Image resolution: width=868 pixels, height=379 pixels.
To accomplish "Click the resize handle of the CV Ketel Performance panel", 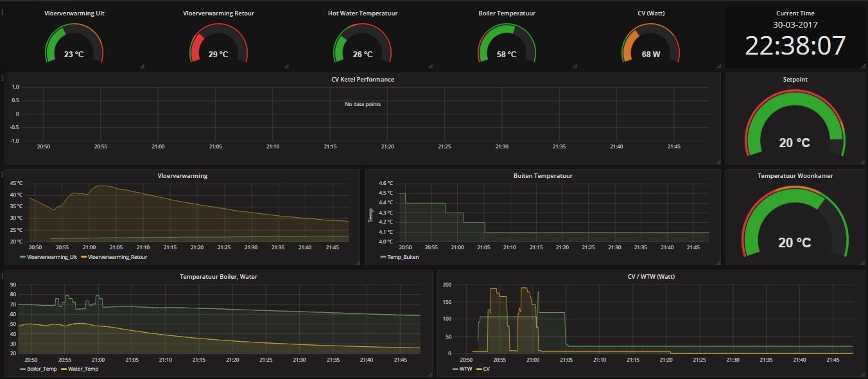I will [718, 161].
